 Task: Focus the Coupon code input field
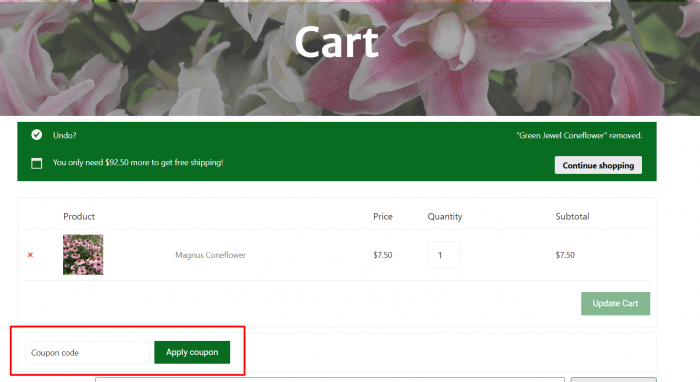[88, 353]
